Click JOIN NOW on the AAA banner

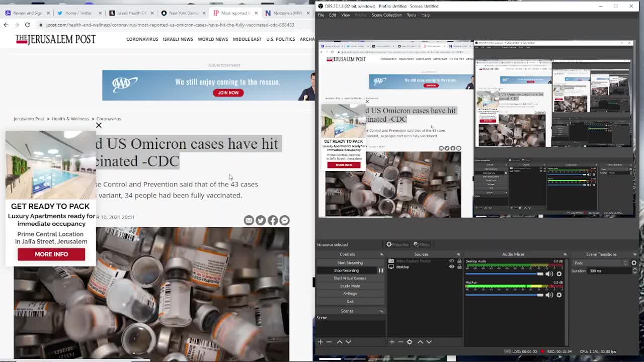click(x=228, y=93)
